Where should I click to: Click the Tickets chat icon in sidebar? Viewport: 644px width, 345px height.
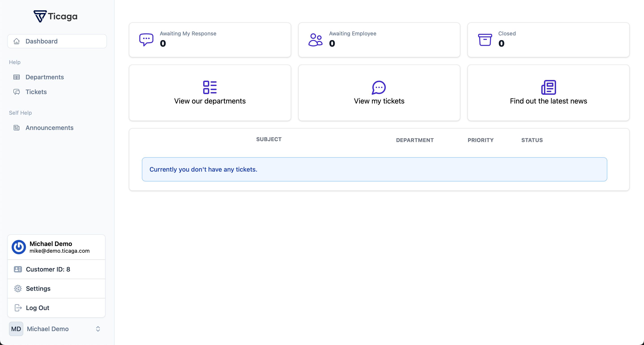(17, 92)
